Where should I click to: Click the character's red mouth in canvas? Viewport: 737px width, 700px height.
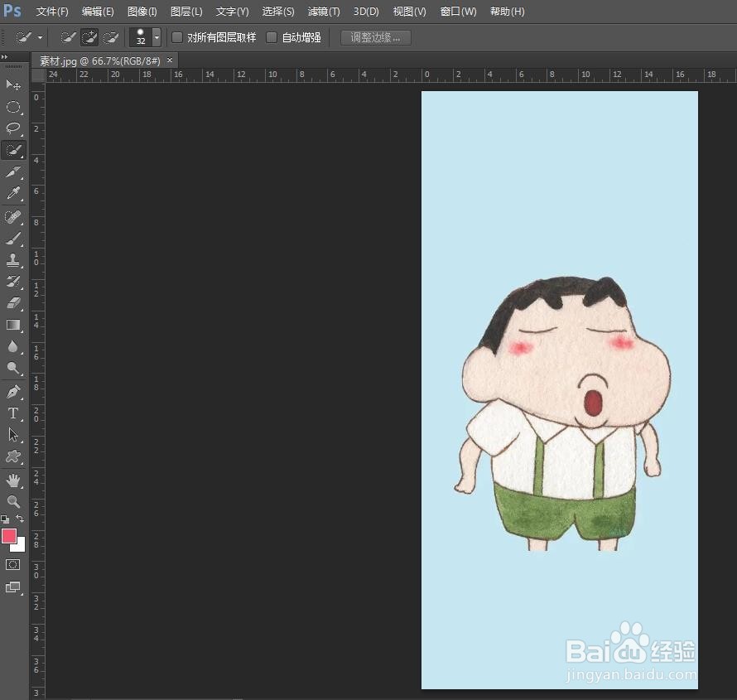tap(593, 402)
